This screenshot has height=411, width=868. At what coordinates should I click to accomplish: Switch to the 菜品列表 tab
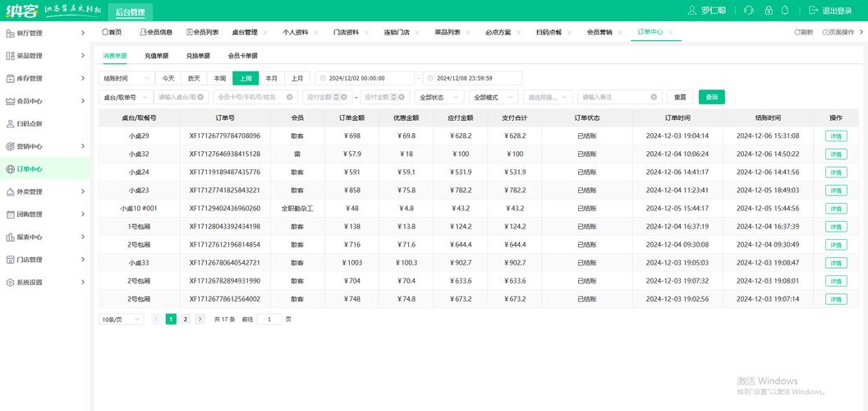tap(448, 32)
